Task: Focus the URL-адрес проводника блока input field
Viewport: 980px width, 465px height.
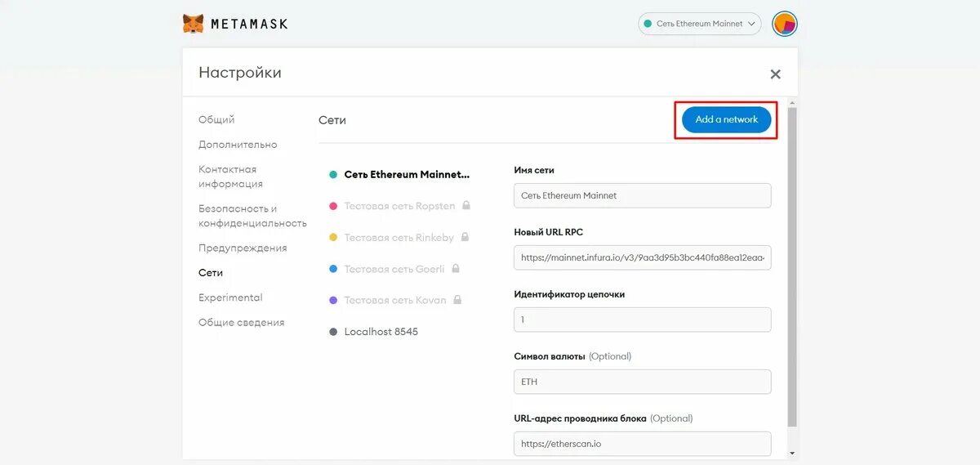Action: [x=643, y=444]
